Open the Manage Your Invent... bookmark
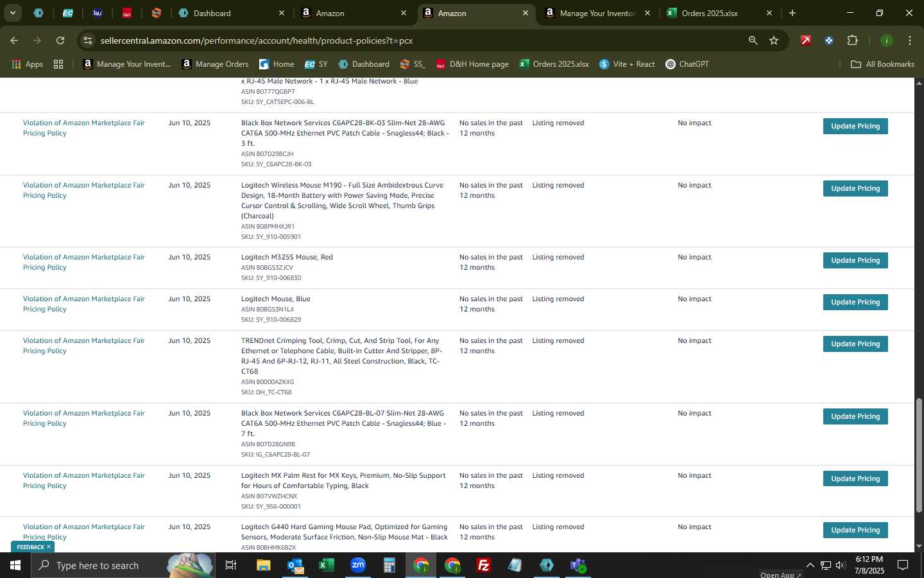The image size is (924, 578). coord(126,64)
